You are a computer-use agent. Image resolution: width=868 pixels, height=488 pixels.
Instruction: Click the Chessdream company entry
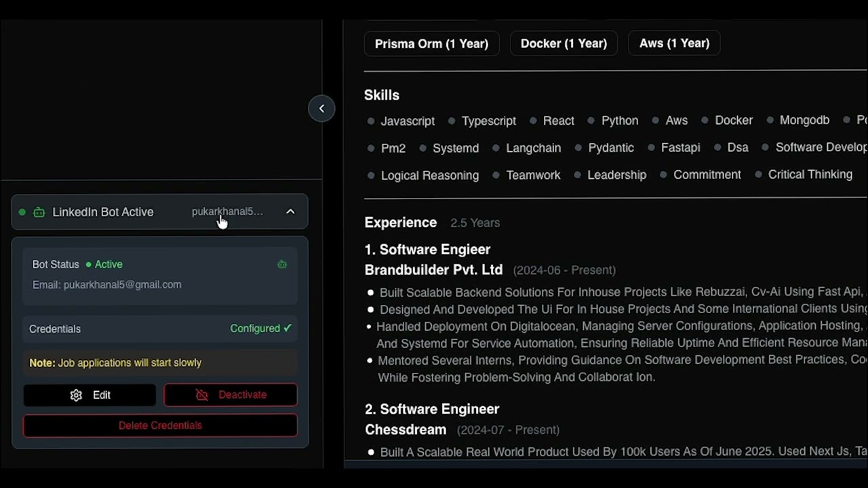click(x=406, y=430)
